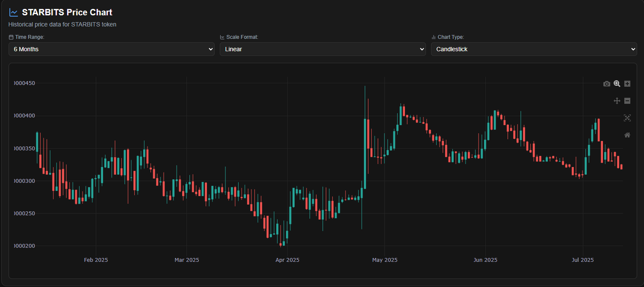The image size is (644, 287).
Task: Click the 'Time Range:' label
Action: pyautogui.click(x=30, y=37)
